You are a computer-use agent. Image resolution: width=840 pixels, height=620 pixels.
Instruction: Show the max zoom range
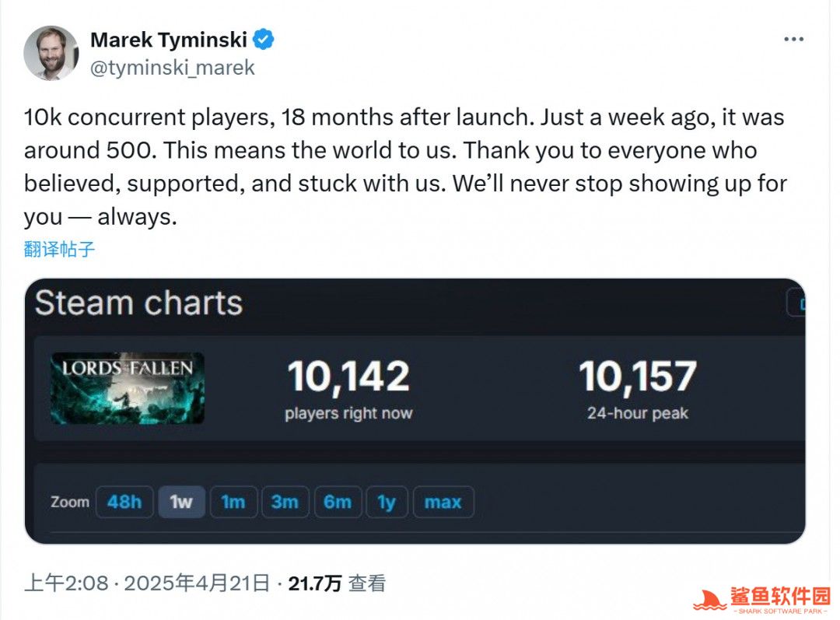click(443, 502)
